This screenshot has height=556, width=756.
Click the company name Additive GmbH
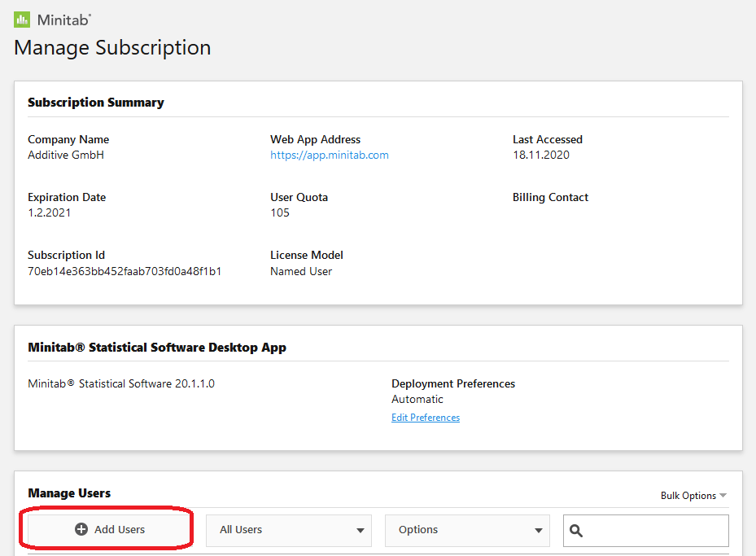point(66,155)
